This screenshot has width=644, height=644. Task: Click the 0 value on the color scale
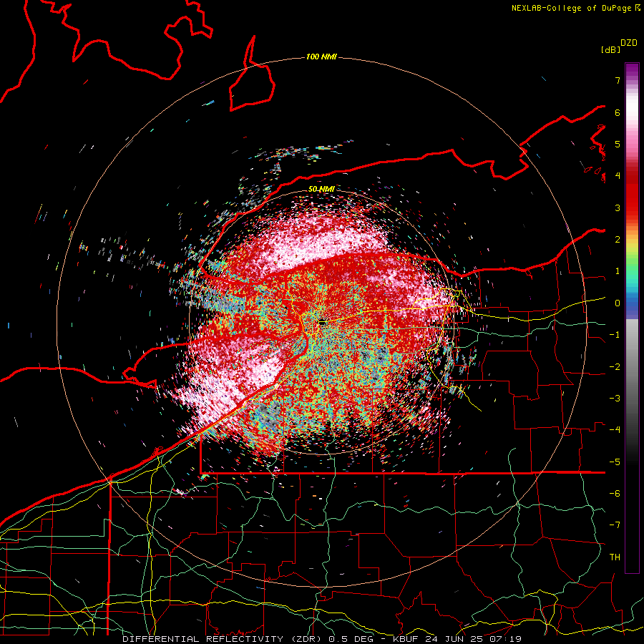(x=618, y=303)
